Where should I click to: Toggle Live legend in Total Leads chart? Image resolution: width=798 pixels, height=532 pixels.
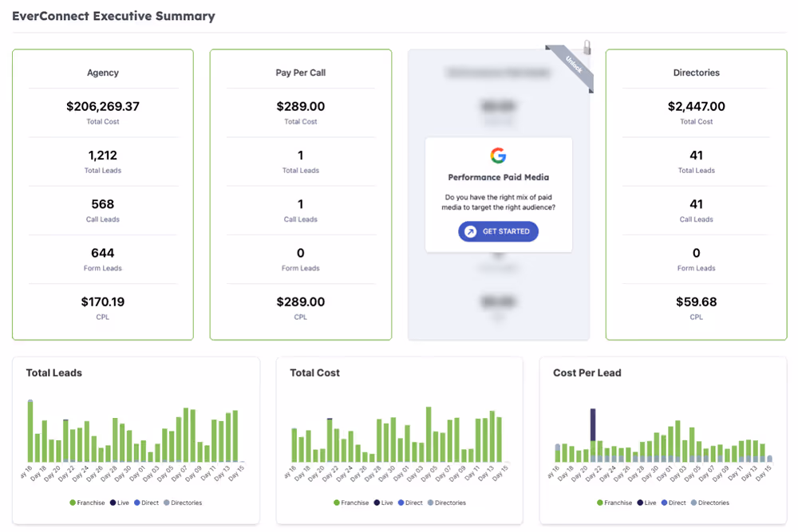(120, 502)
